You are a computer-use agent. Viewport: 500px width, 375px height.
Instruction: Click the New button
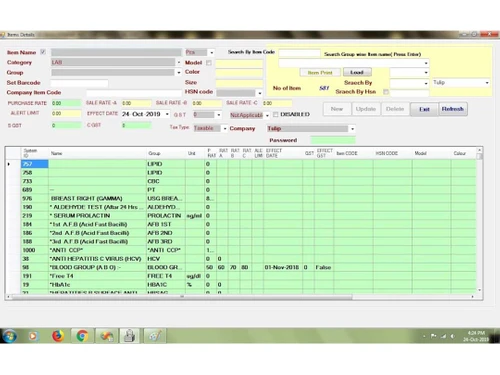(x=337, y=109)
